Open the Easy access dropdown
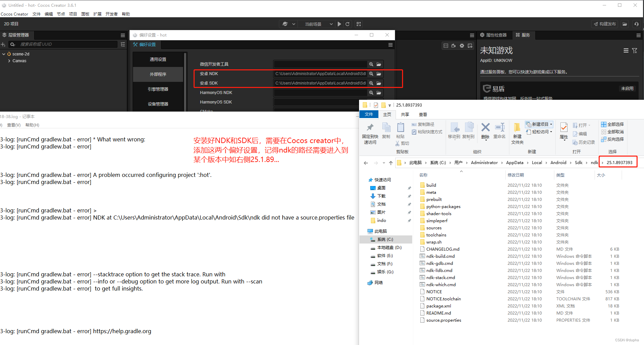The height and width of the screenshot is (345, 644). tap(539, 132)
